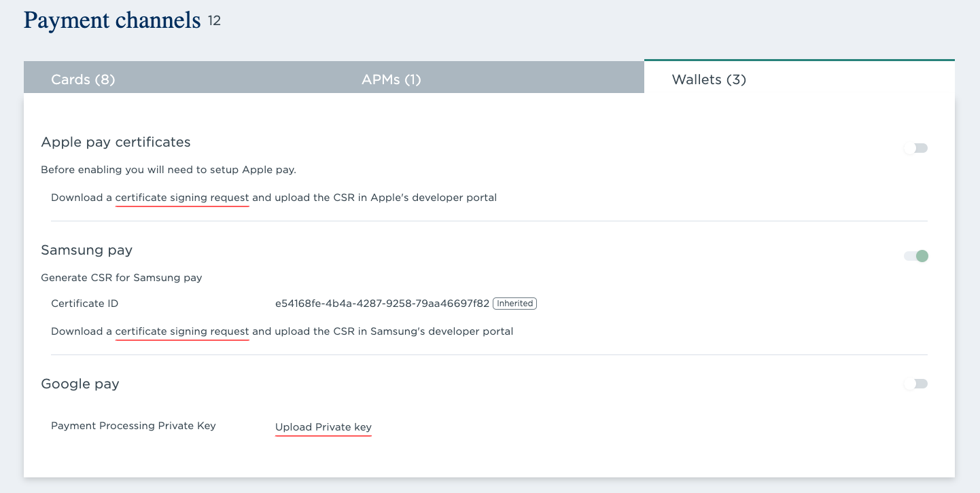Image resolution: width=980 pixels, height=493 pixels.
Task: Disable the Samsung pay toggle
Action: coord(915,256)
